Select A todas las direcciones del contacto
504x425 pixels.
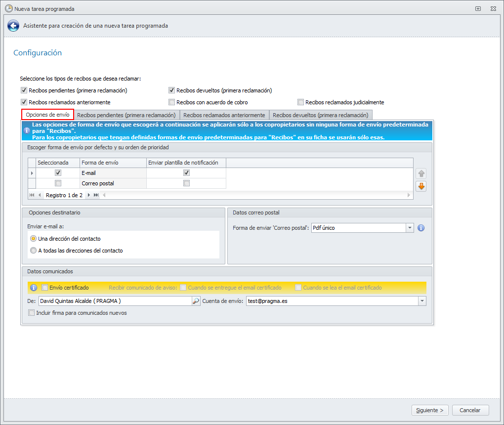pos(33,251)
